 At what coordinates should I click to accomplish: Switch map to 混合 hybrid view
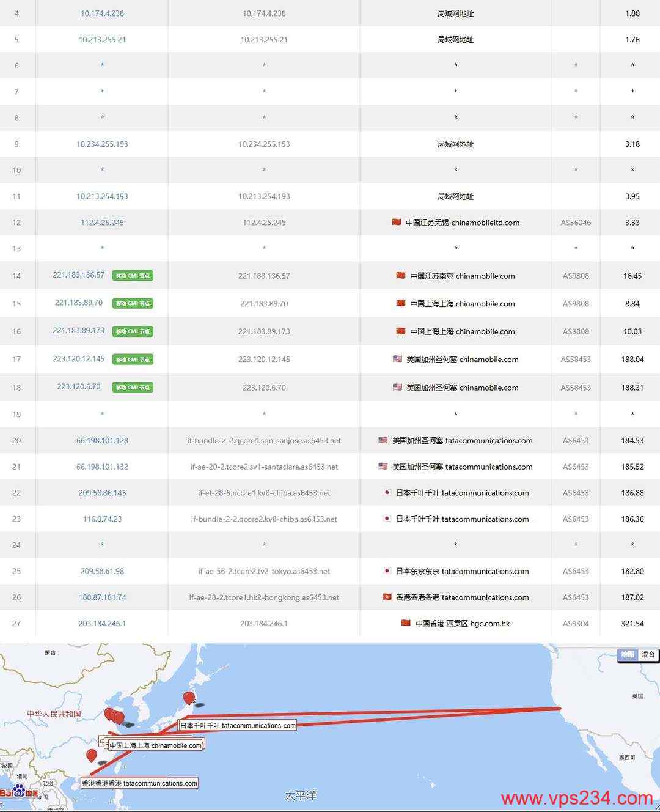coord(648,654)
